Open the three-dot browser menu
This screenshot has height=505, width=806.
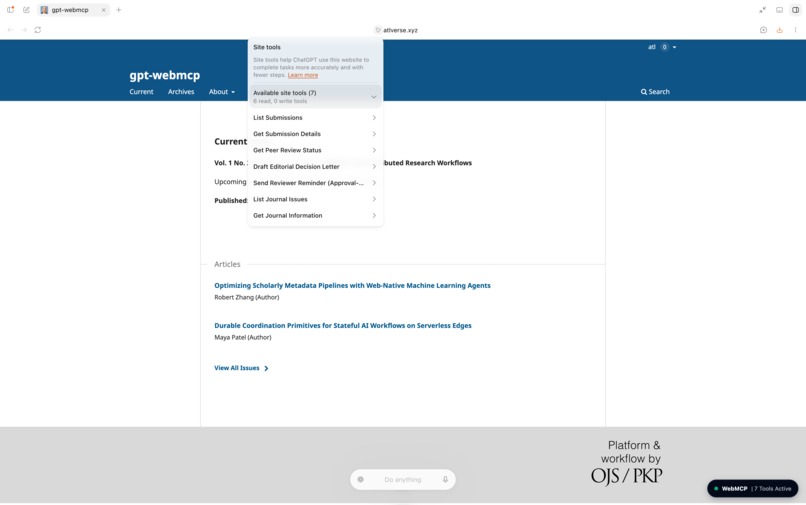click(x=795, y=30)
